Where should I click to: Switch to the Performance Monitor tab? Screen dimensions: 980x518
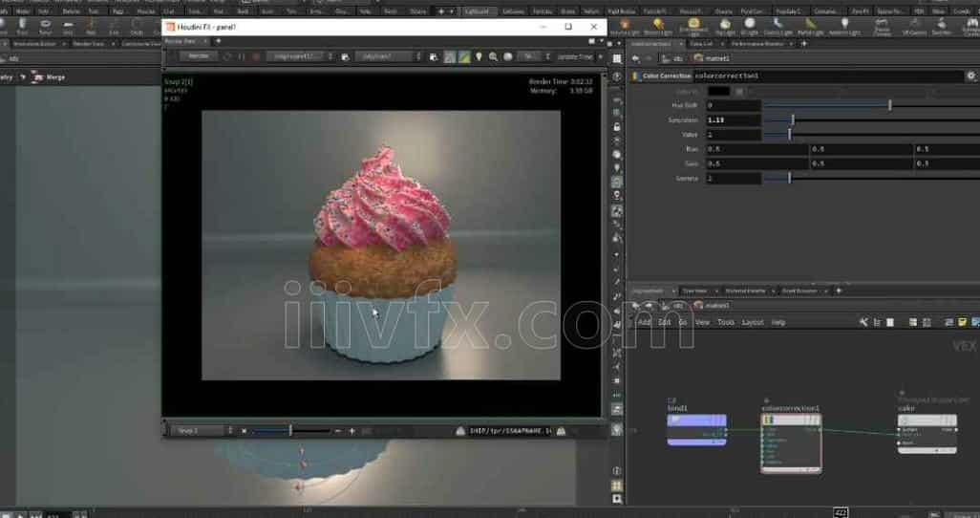point(756,44)
